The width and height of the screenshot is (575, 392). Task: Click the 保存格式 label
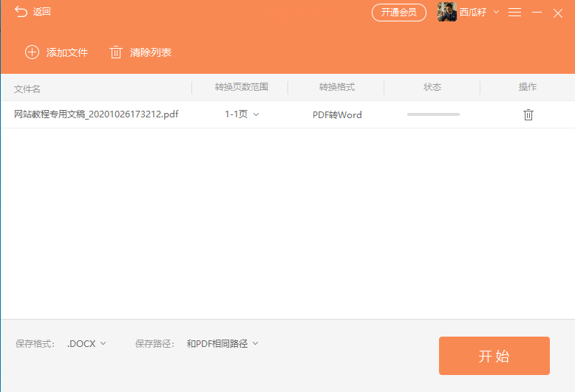35,343
